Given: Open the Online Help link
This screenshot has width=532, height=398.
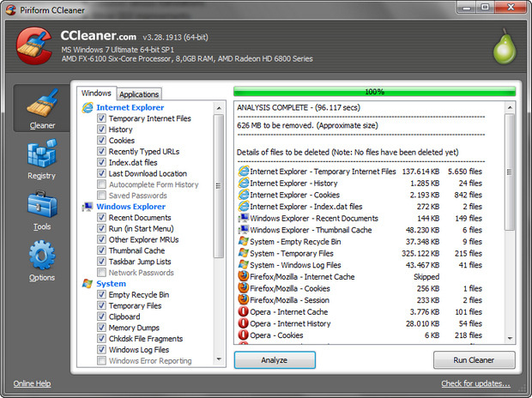Looking at the screenshot, I should (33, 383).
